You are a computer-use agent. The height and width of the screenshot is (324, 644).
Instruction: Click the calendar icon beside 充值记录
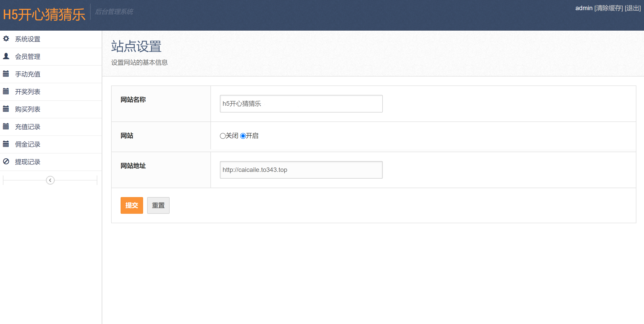[6, 126]
